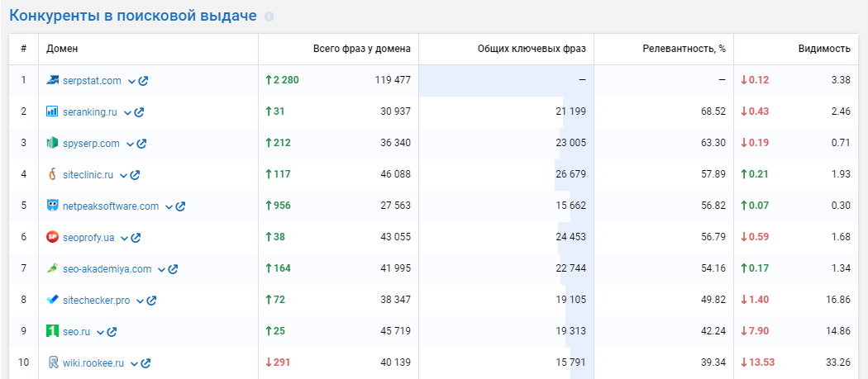Expand dropdown chevron beside sitechecker.pro
868x379 pixels.
coord(140,301)
